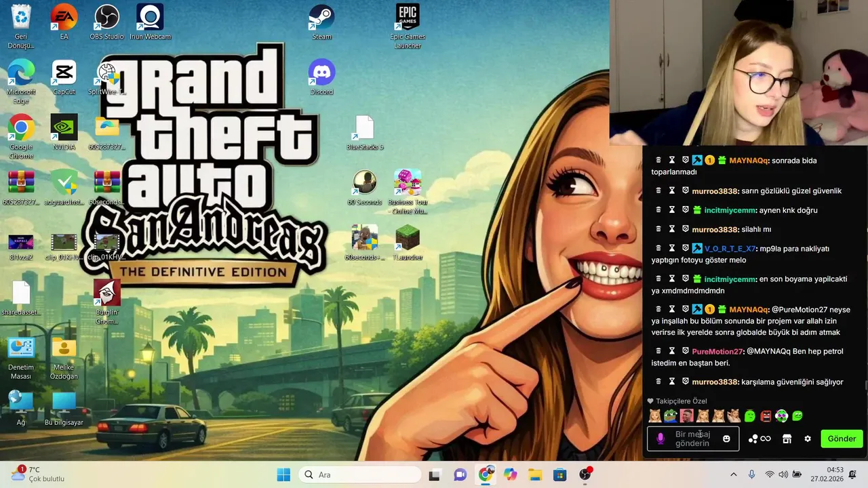Viewport: 868px width, 488px height.
Task: Select the red angry emote in the emote row
Action: [x=766, y=415]
